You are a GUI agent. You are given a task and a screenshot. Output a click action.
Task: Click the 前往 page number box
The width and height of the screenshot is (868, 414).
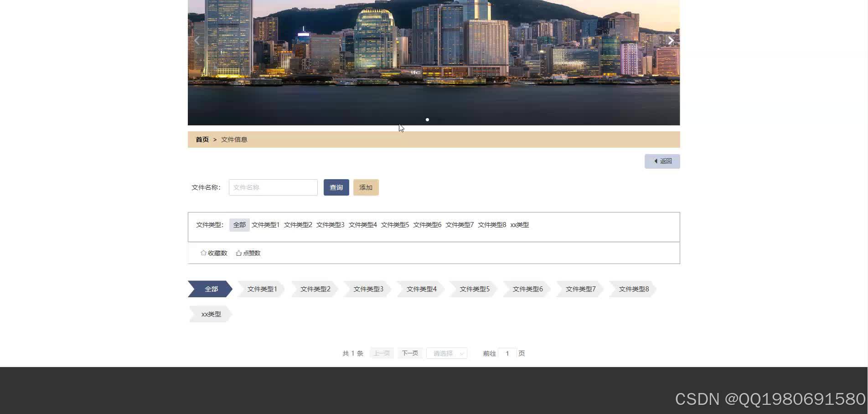(507, 353)
